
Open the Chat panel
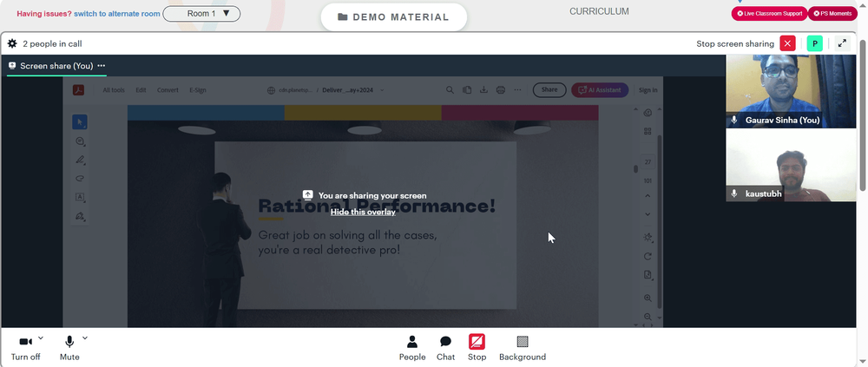click(445, 348)
